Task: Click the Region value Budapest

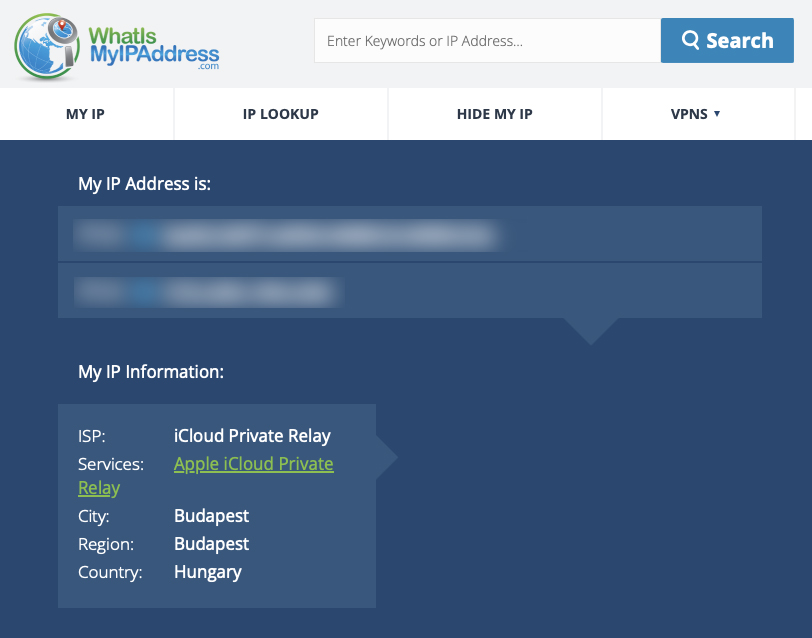Action: click(x=211, y=544)
